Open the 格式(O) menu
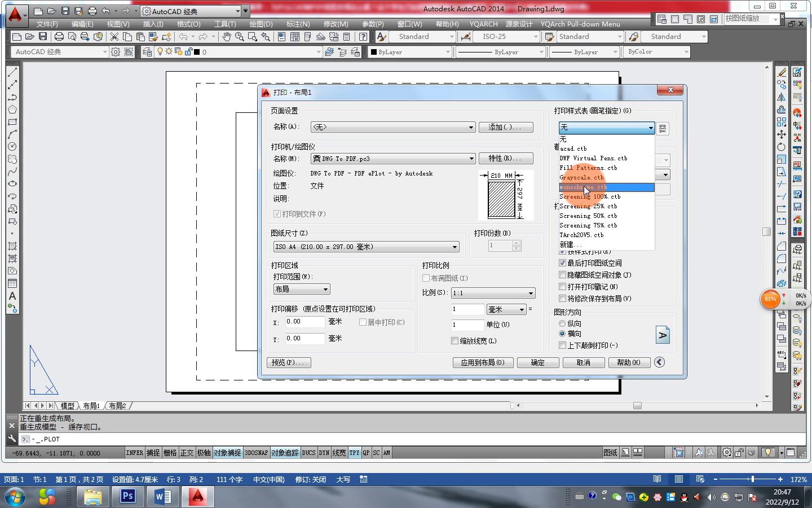Screen dimensions: 812x508 click(188, 24)
